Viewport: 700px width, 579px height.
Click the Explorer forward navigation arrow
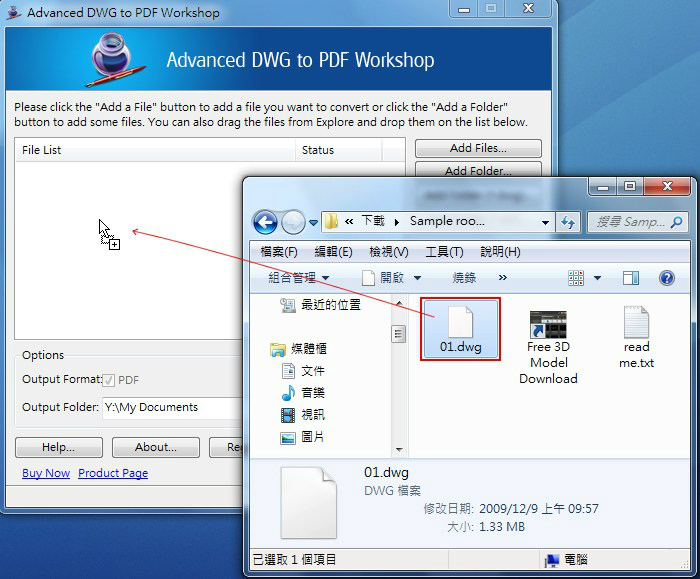(293, 222)
